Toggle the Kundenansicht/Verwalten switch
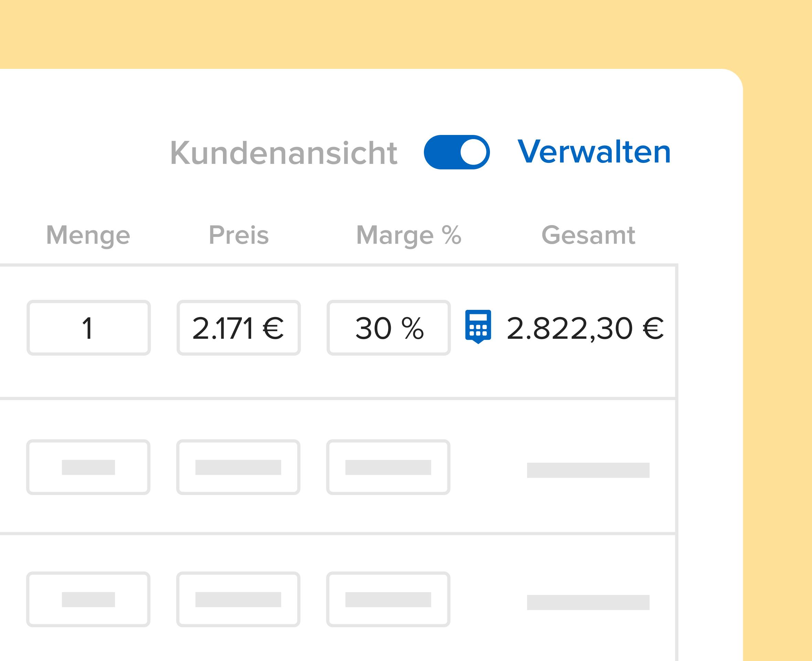 [457, 152]
